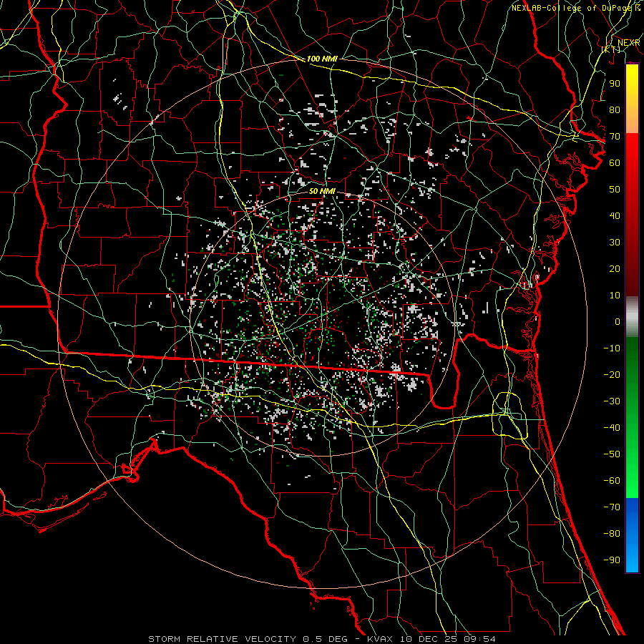Screen dimensions: 644x644
Task: Click the 80 value on velocity scale
Action: (x=615, y=109)
